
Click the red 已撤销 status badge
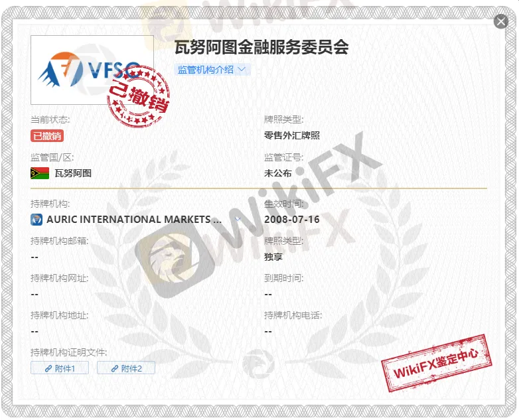click(x=47, y=136)
